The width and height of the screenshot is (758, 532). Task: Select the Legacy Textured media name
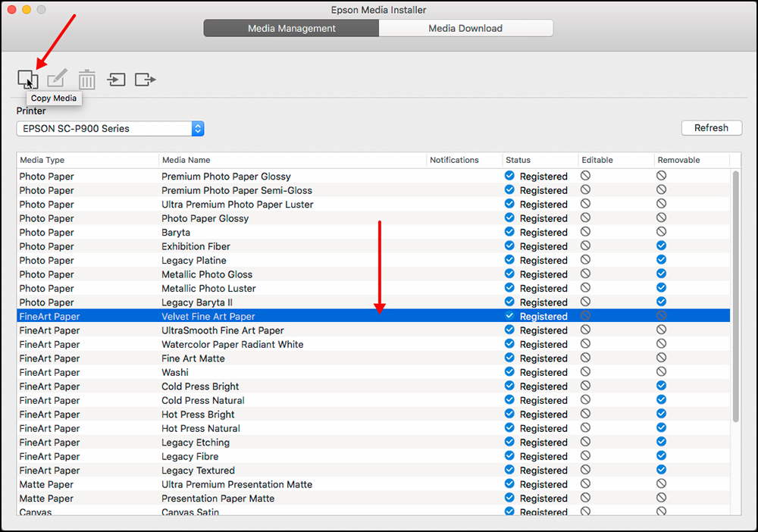coord(198,471)
